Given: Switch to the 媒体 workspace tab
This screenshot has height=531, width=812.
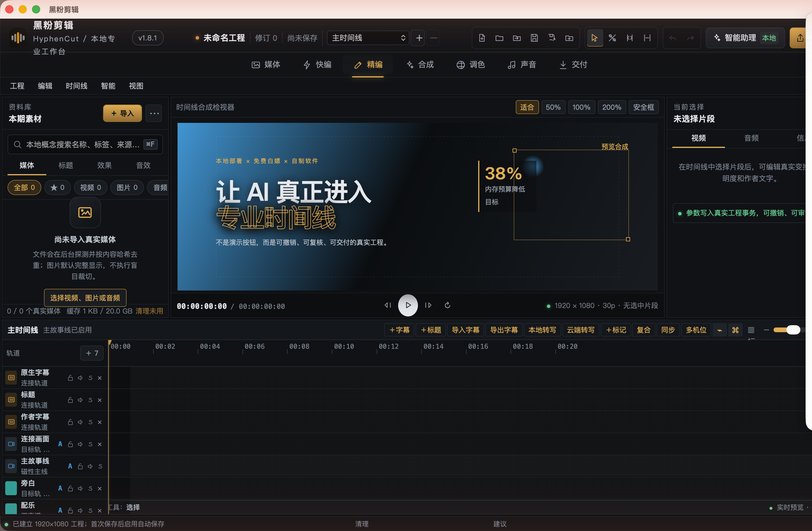Looking at the screenshot, I should click(266, 65).
